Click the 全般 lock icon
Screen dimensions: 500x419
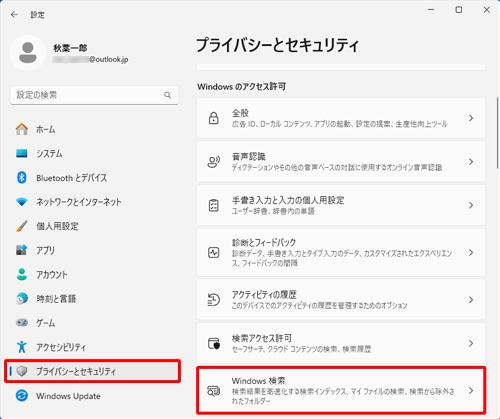[x=214, y=118]
